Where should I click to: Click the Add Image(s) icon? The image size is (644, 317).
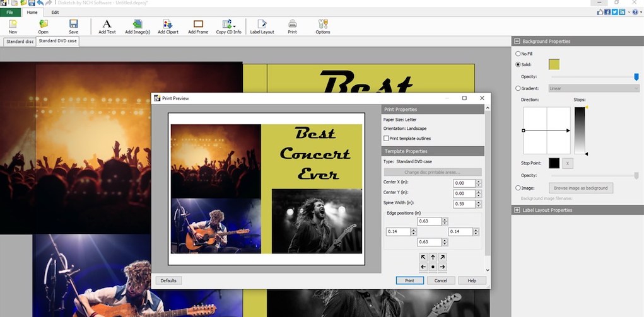coord(138,26)
